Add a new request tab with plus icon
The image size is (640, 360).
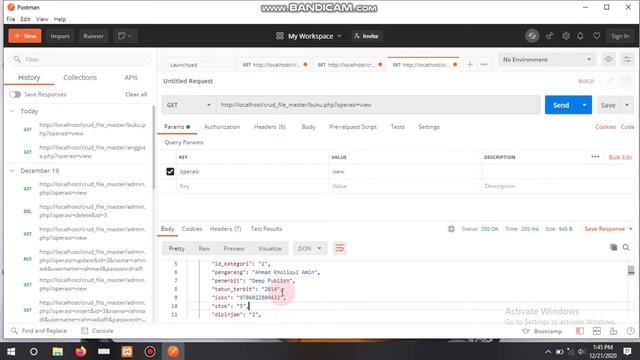click(470, 64)
